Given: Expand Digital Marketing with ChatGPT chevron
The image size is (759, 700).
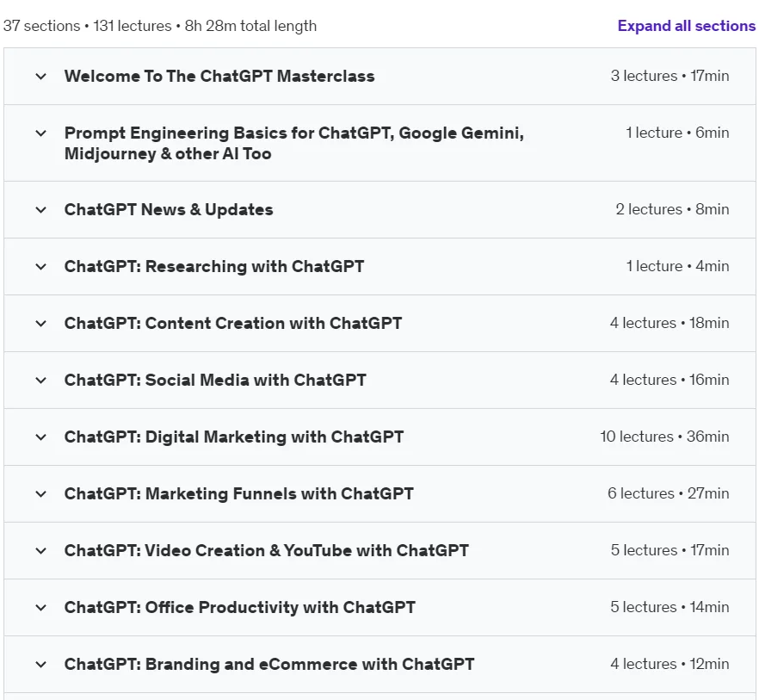Looking at the screenshot, I should tap(41, 437).
